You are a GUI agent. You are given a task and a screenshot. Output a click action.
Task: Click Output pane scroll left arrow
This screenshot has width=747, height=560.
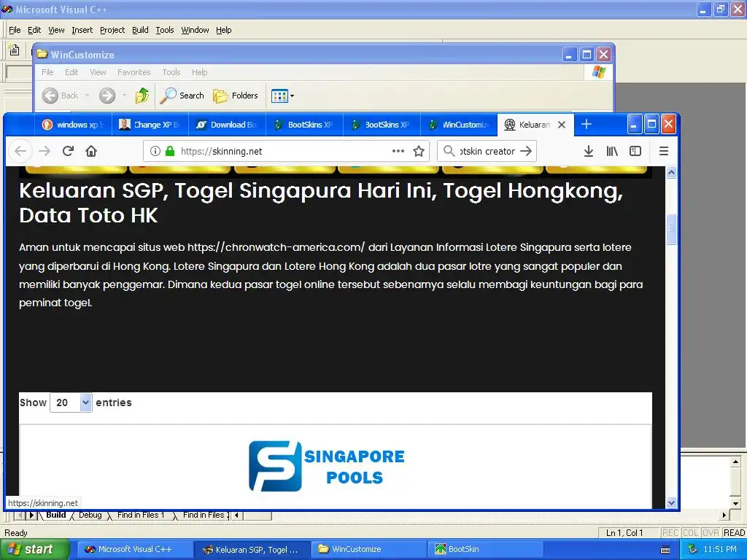pyautogui.click(x=236, y=516)
